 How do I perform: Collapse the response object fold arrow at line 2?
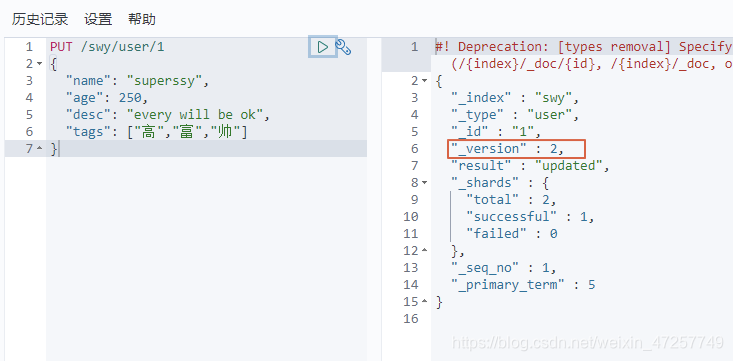424,81
